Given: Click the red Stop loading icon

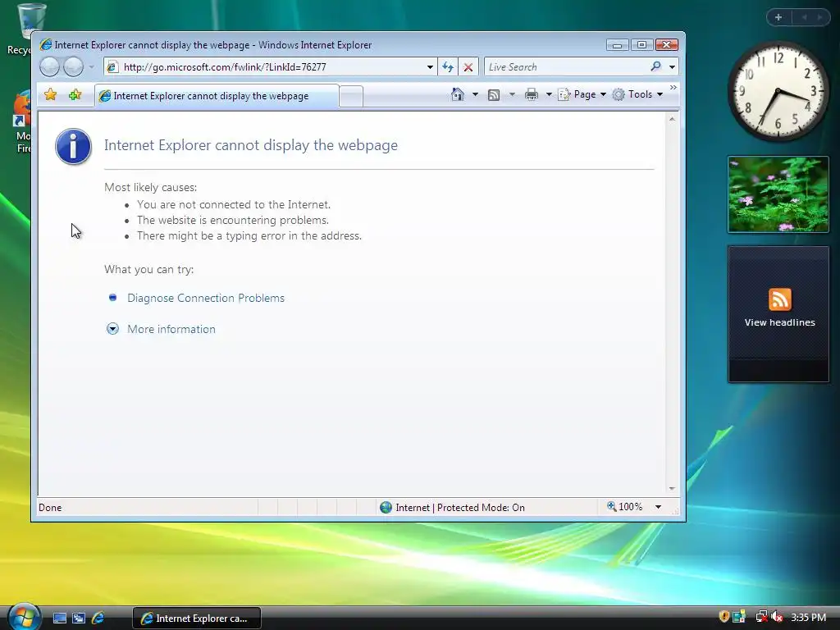Looking at the screenshot, I should 468,67.
